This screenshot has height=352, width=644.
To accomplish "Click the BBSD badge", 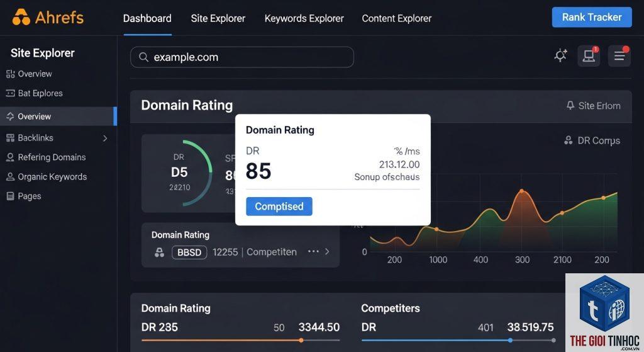I will point(189,252).
